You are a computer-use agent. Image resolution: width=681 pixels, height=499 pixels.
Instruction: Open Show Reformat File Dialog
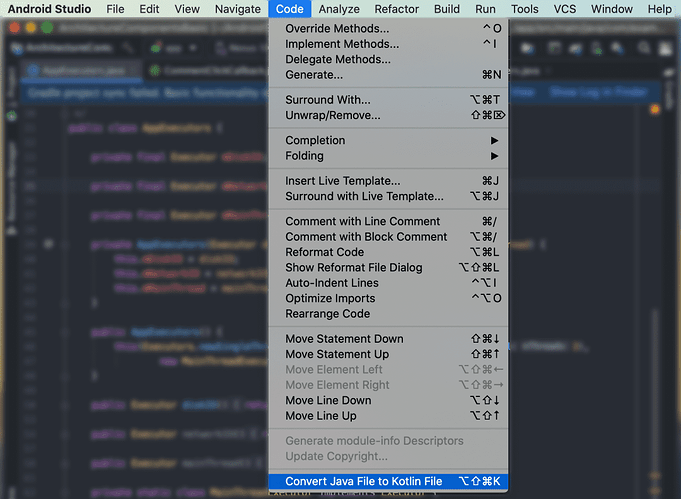click(x=353, y=268)
